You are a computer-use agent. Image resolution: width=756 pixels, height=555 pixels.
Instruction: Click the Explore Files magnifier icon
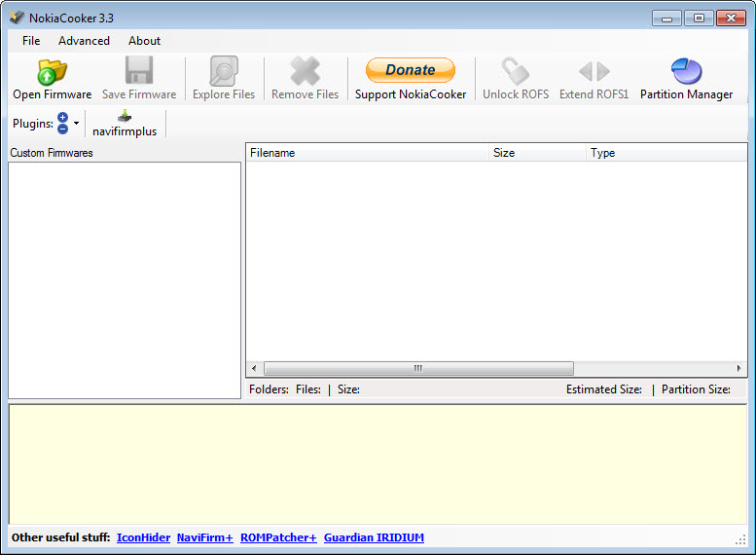224,71
